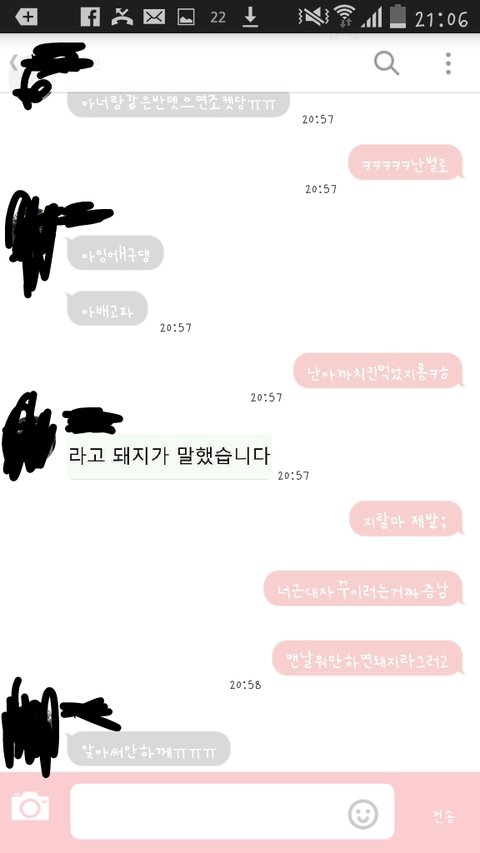Viewport: 480px width, 853px height.
Task: Open the three-dot overflow menu
Action: 448,63
